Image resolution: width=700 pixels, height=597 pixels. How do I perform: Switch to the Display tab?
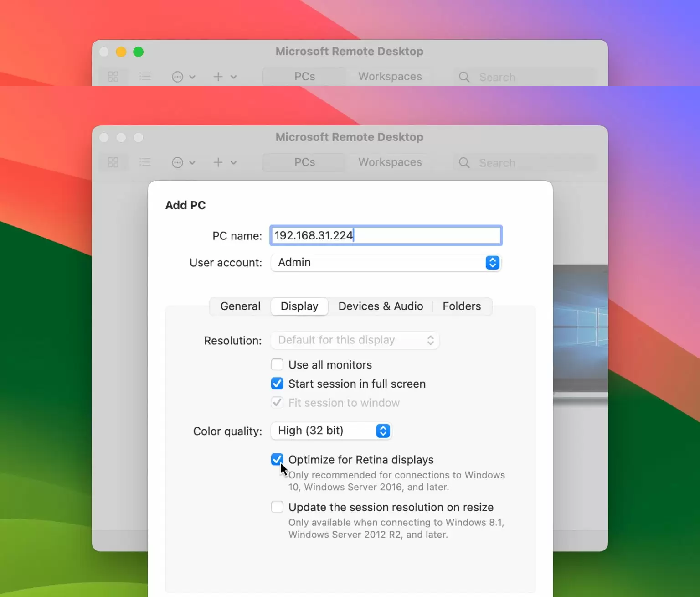tap(299, 306)
